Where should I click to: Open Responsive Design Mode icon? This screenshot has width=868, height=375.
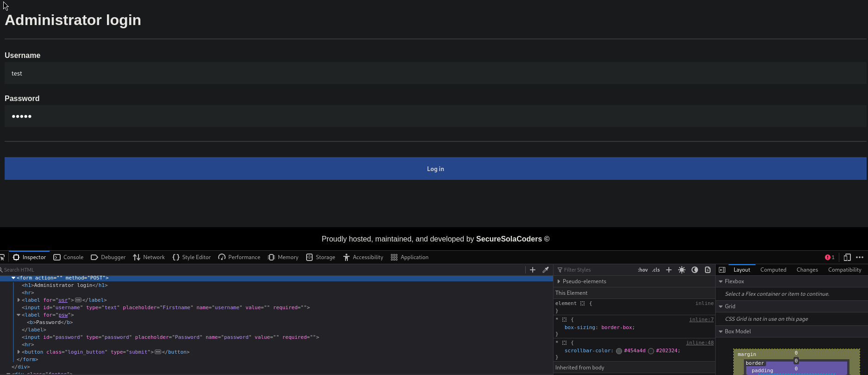[847, 257]
